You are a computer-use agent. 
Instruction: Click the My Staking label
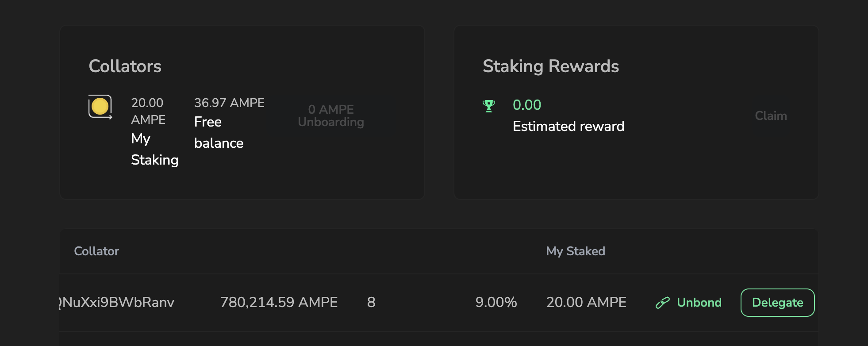pyautogui.click(x=154, y=149)
